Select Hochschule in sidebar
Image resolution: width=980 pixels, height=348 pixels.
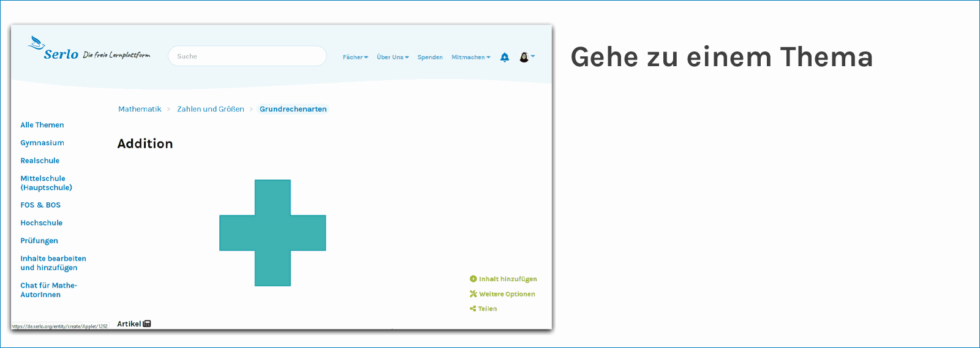(x=42, y=223)
